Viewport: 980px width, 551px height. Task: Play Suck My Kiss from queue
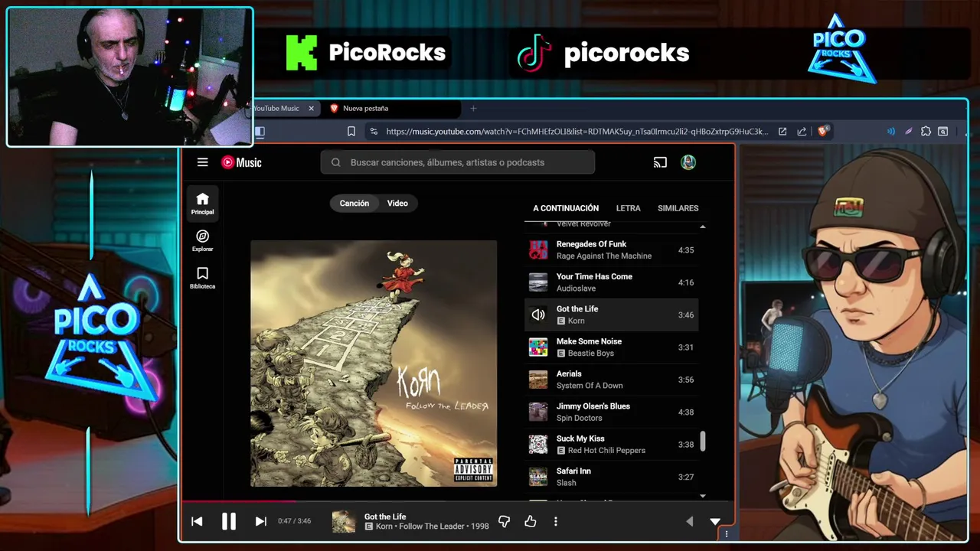[x=612, y=445]
